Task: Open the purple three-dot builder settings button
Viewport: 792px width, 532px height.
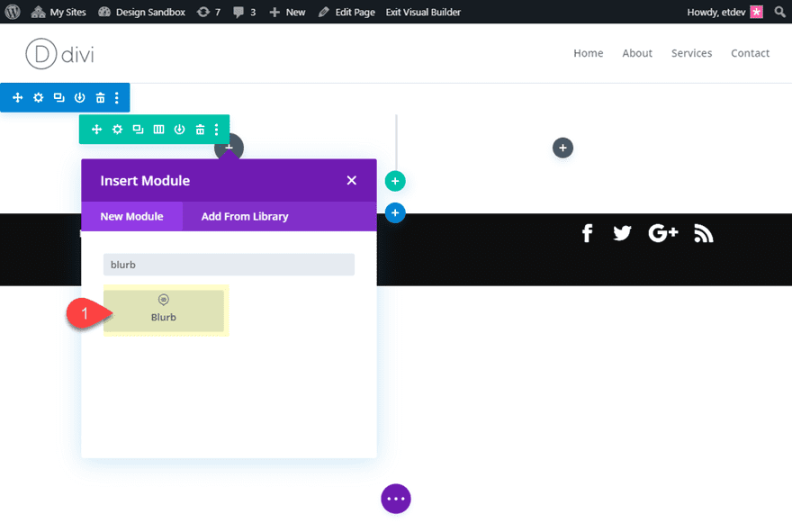Action: click(x=396, y=498)
